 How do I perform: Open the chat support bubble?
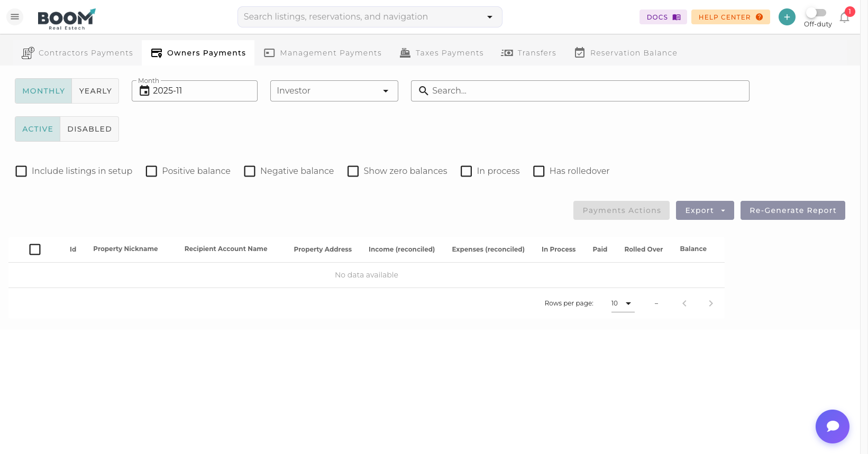click(833, 427)
